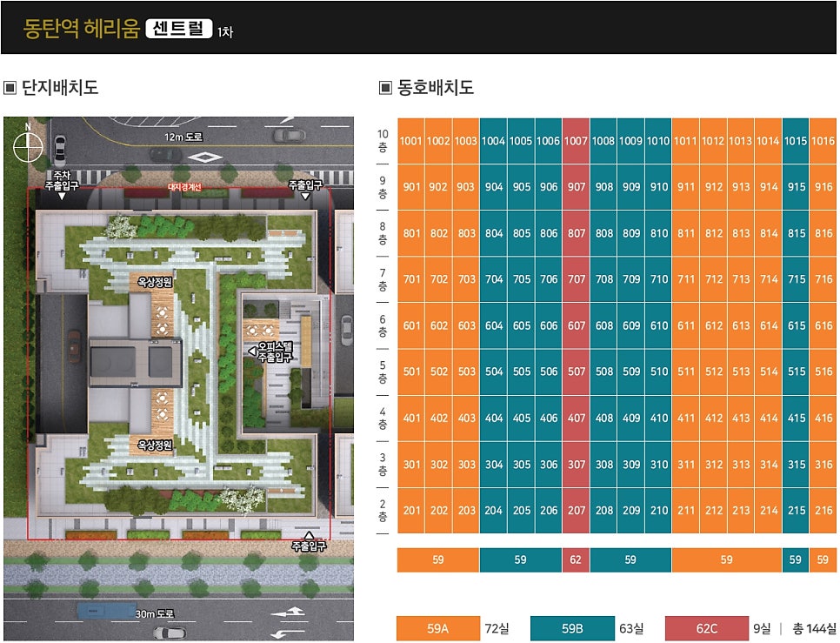This screenshot has height=643, width=840.
Task: Select the 59B teal legend swatch
Action: [572, 628]
